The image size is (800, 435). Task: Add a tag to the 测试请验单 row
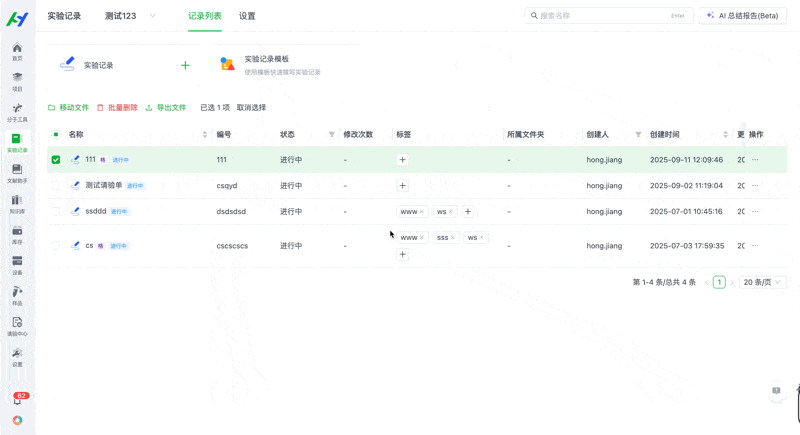(403, 186)
